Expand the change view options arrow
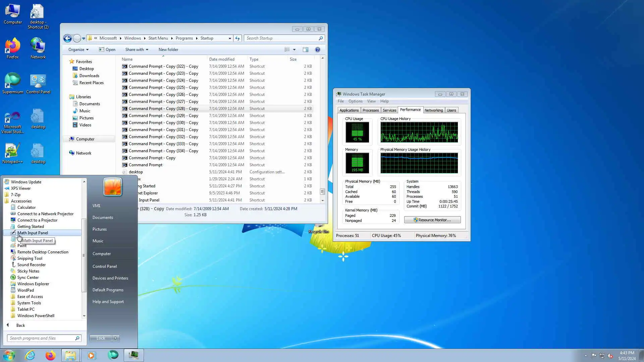The height and width of the screenshot is (362, 644). click(294, 50)
